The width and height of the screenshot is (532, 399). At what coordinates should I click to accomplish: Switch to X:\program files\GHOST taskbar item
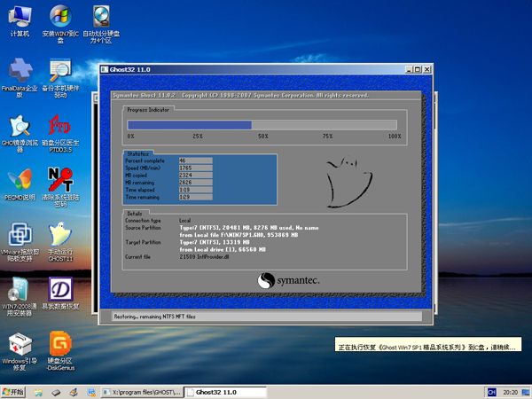pos(142,392)
